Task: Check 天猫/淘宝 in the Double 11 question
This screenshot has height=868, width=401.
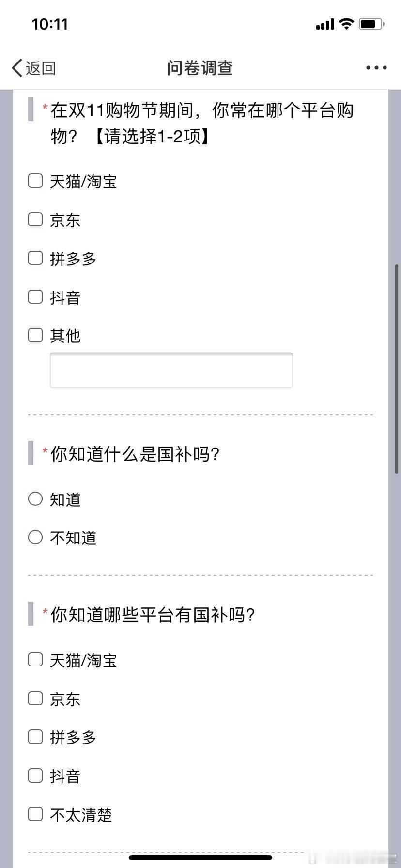Action: (35, 181)
